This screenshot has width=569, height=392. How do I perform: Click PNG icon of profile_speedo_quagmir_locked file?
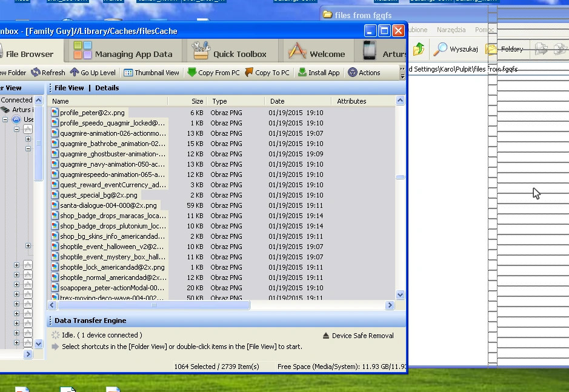[55, 123]
